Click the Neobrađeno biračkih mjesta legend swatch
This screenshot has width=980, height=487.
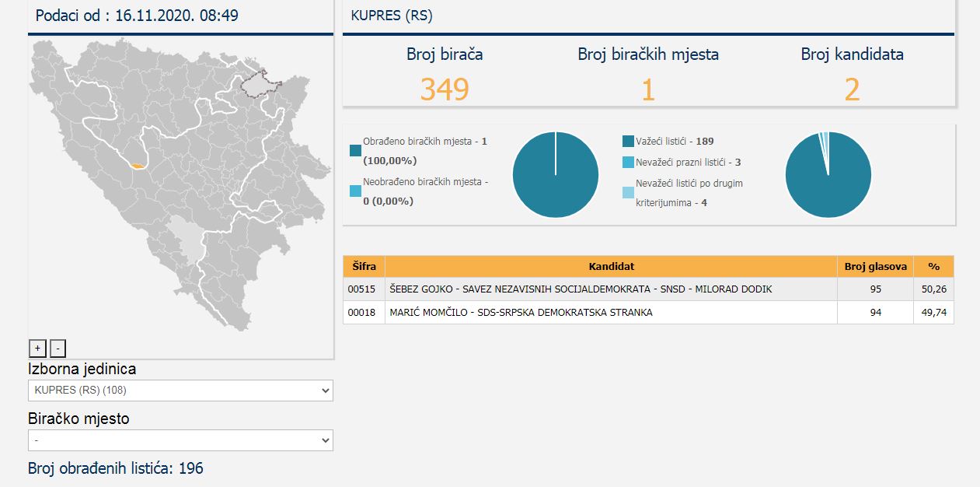click(355, 191)
